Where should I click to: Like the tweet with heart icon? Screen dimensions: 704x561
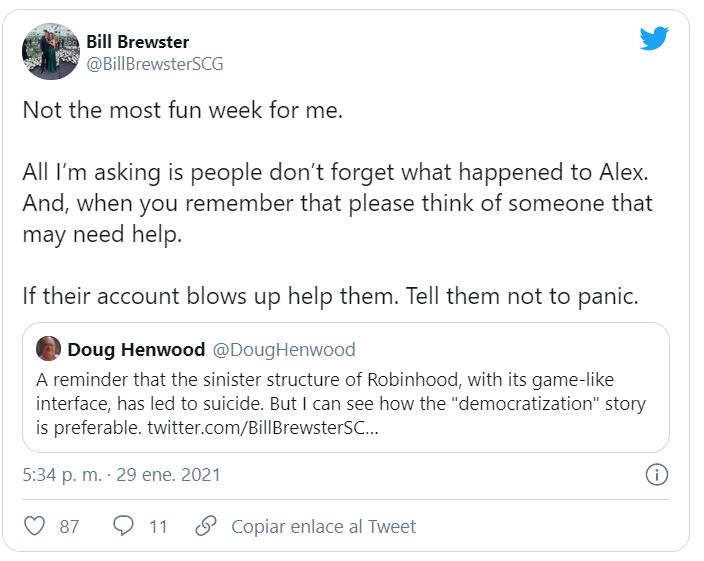35,526
